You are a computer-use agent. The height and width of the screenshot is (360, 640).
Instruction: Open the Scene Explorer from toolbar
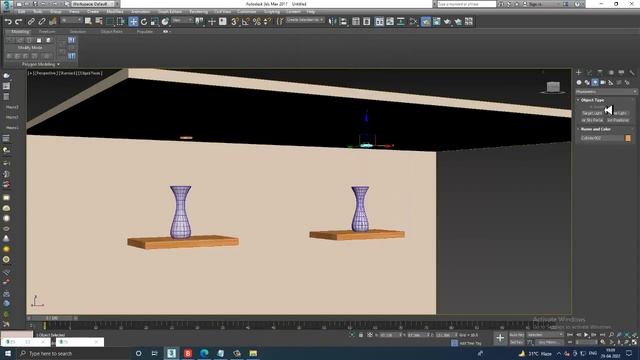pos(356,22)
